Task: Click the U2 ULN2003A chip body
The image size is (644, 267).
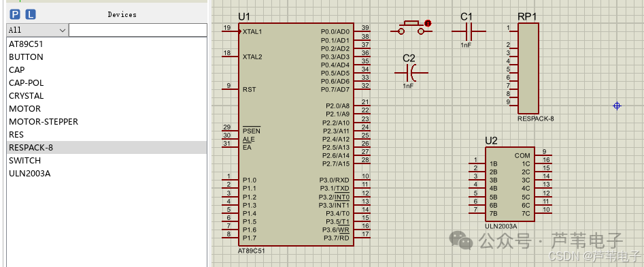Action: click(x=510, y=185)
